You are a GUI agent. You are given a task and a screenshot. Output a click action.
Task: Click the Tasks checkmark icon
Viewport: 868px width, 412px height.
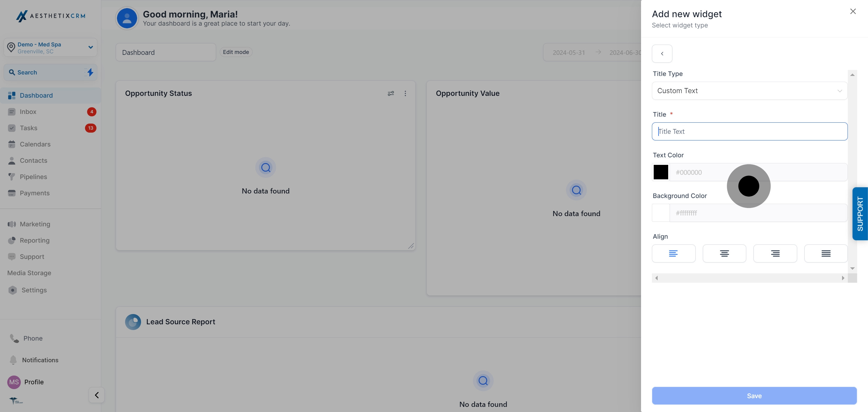[x=12, y=128]
